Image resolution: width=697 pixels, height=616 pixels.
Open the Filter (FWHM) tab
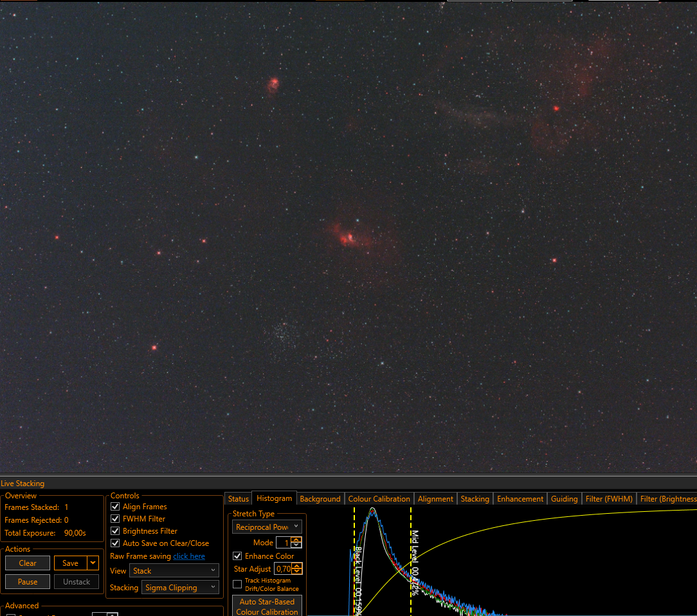(x=609, y=499)
